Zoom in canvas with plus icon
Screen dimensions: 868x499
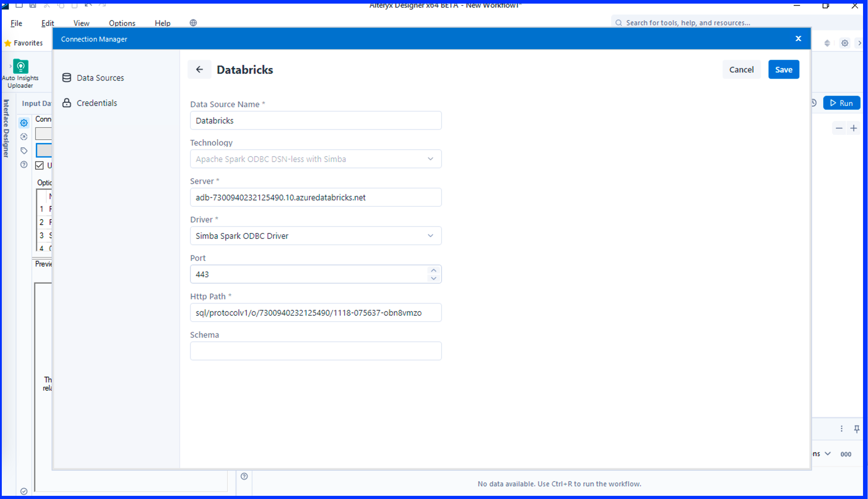pos(854,128)
